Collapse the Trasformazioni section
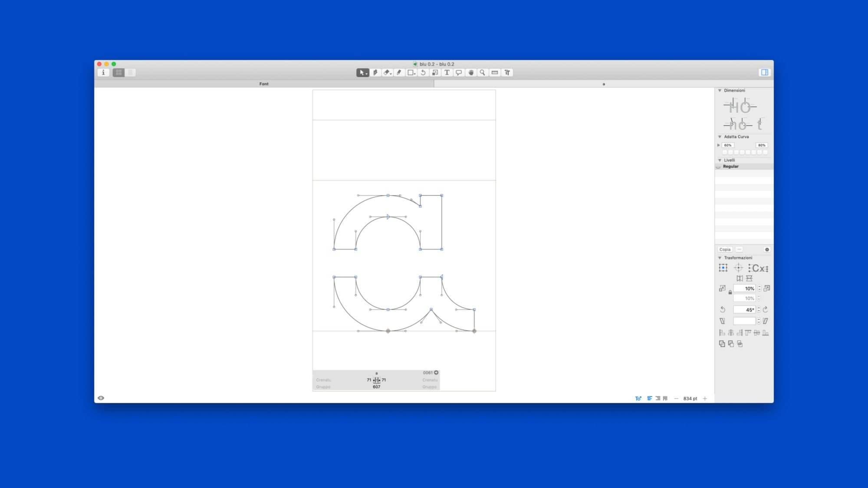This screenshot has height=488, width=868. [720, 258]
